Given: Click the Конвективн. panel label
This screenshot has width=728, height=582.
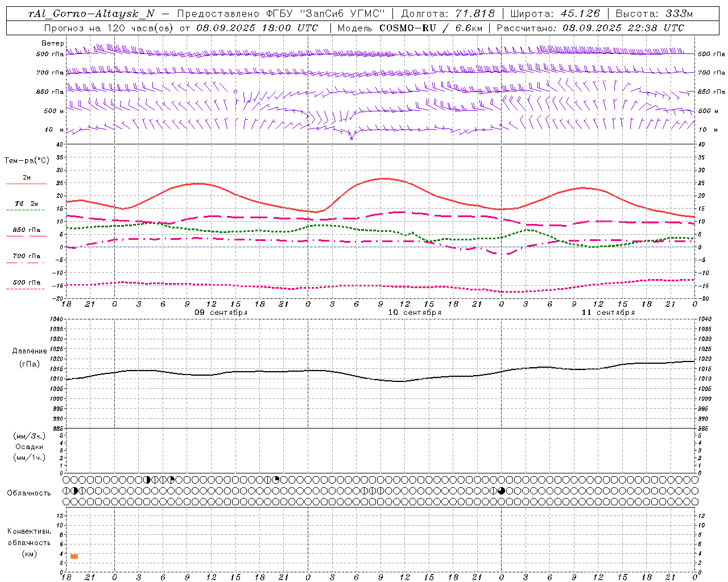Looking at the screenshot, I should (x=29, y=531).
